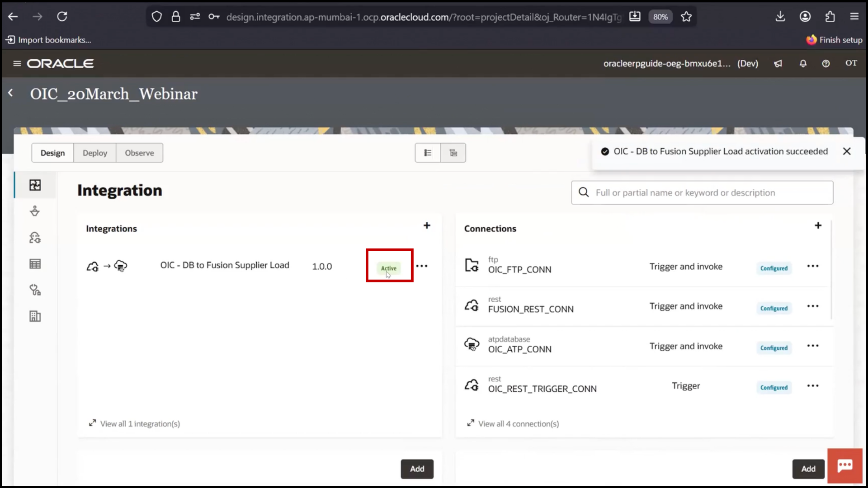This screenshot has height=488, width=868.
Task: Go back using browser back arrow
Action: pos(13,17)
